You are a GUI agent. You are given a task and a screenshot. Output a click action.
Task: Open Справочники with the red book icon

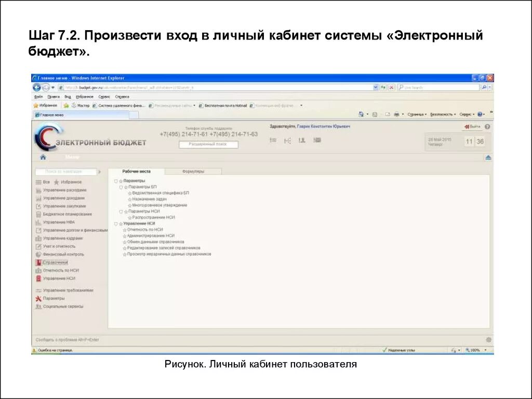52,262
